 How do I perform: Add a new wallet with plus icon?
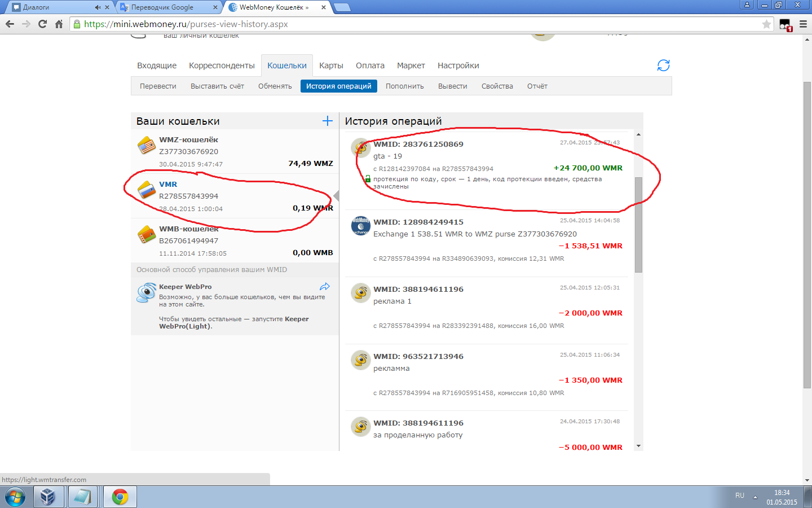tap(327, 121)
